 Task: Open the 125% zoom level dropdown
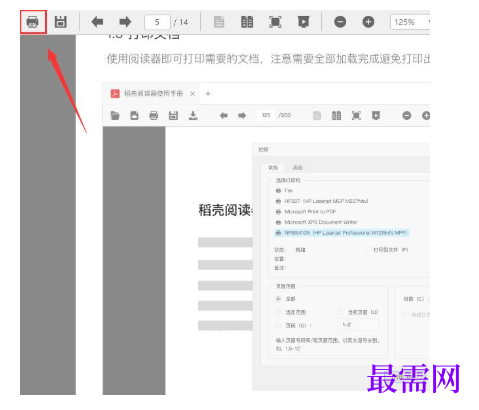411,22
